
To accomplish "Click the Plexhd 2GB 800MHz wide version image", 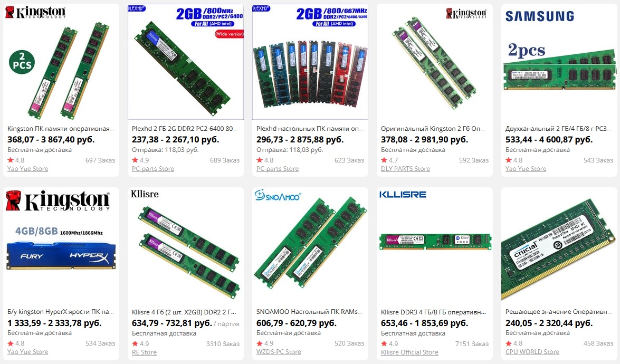I will (x=185, y=62).
